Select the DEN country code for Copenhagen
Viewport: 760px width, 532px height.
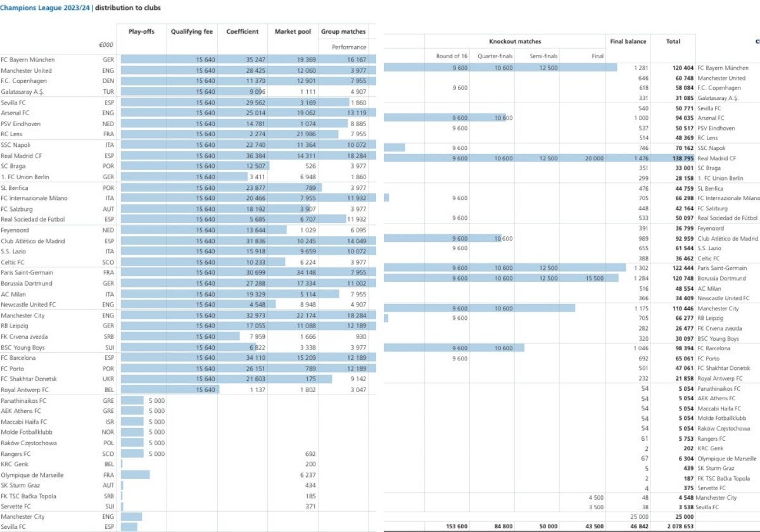pyautogui.click(x=108, y=81)
